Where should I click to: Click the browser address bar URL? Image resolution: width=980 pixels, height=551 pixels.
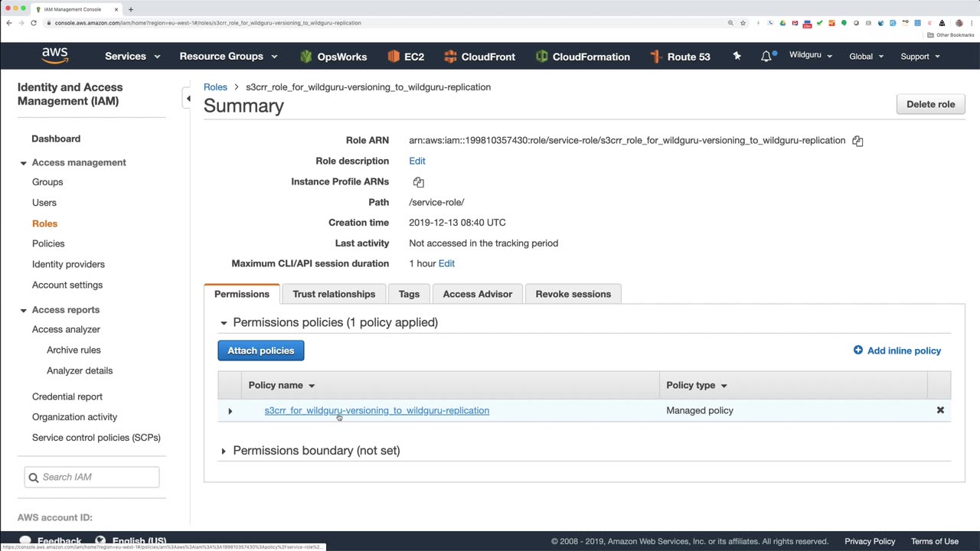[x=208, y=23]
